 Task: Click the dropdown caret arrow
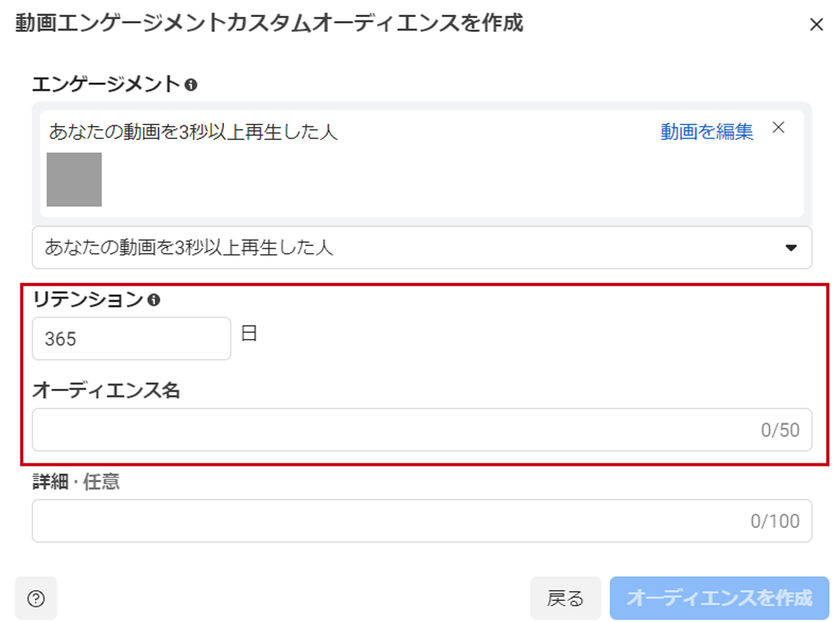[x=791, y=248]
